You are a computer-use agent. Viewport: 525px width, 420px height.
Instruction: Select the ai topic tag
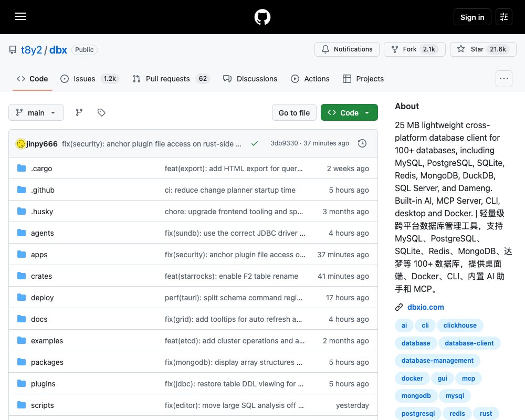pyautogui.click(x=404, y=325)
